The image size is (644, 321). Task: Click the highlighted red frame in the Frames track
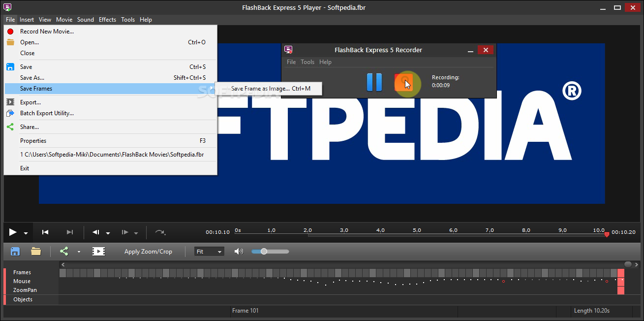(621, 273)
